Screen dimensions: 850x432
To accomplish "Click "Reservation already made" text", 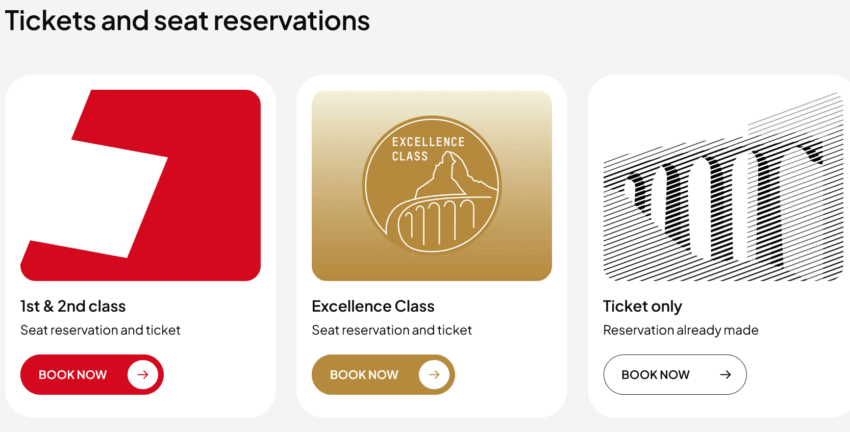I will [681, 330].
